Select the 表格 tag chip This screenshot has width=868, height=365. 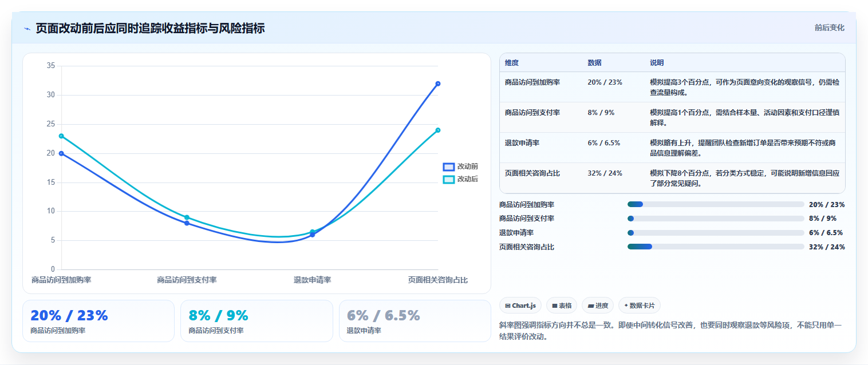[x=562, y=306]
